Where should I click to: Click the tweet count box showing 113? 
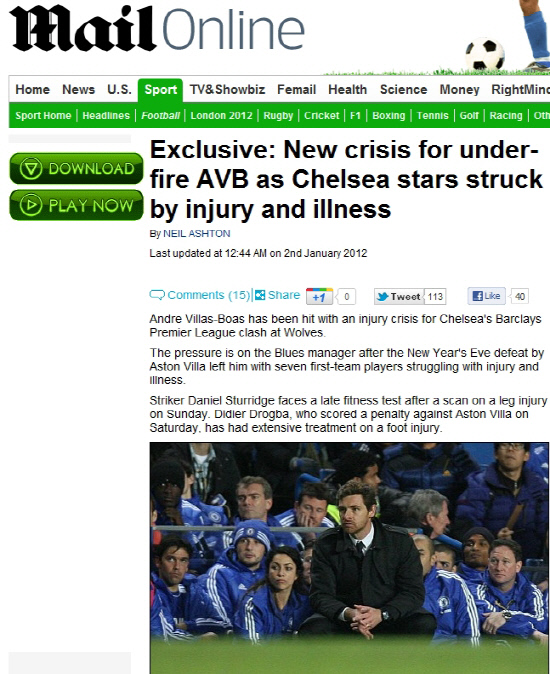[435, 297]
